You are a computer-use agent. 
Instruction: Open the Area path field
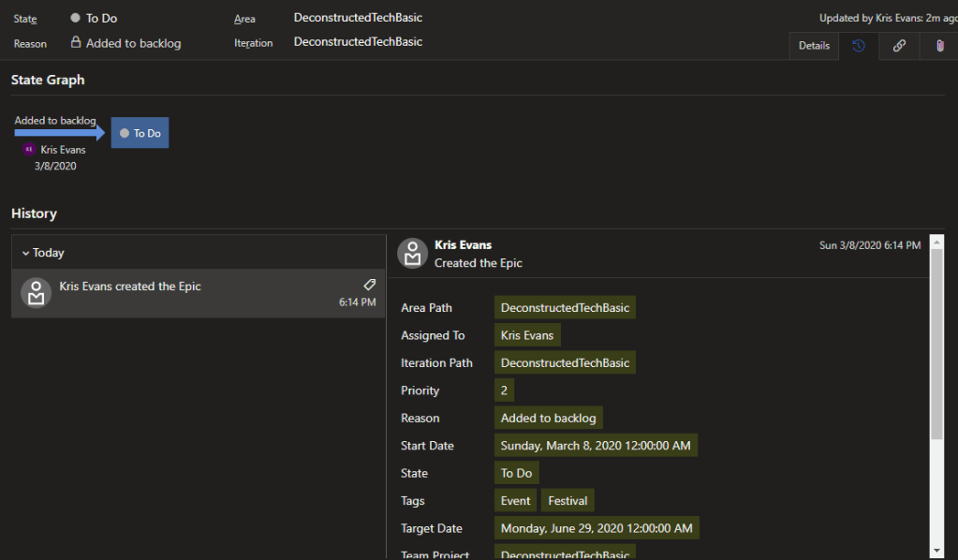(x=358, y=18)
